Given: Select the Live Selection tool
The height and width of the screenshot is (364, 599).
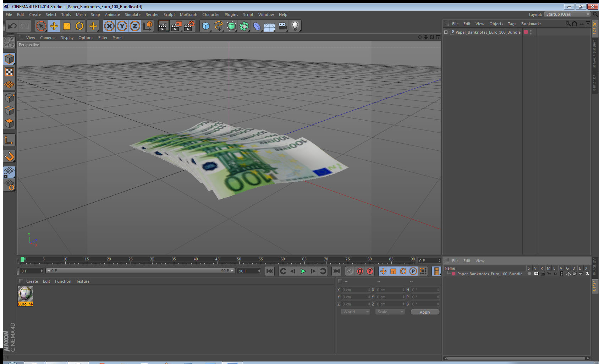Looking at the screenshot, I should point(41,26).
